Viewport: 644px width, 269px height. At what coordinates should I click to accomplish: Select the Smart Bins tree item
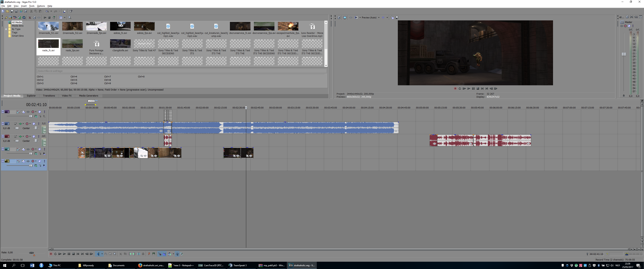point(18,36)
